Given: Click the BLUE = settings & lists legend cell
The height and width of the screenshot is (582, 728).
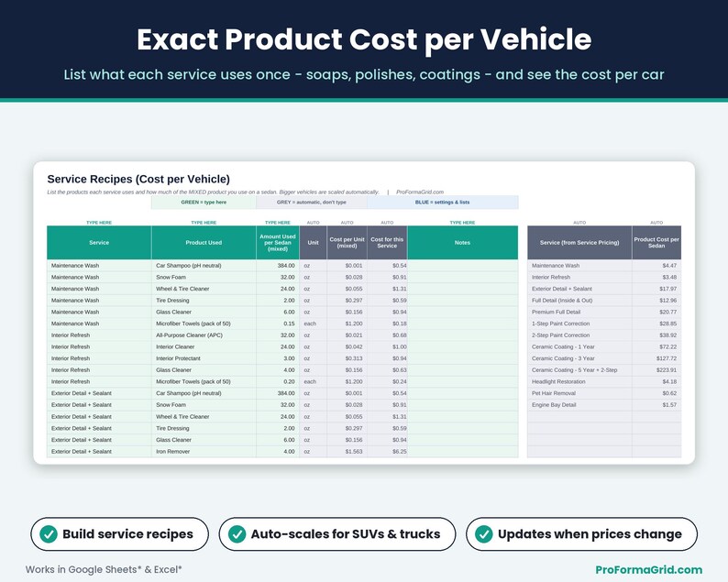Looking at the screenshot, I should coord(443,203).
